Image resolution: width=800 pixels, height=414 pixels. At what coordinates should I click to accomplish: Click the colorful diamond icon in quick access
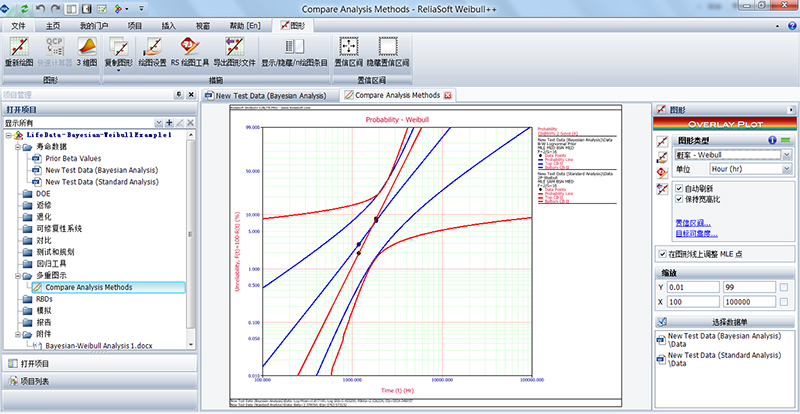tap(117, 8)
